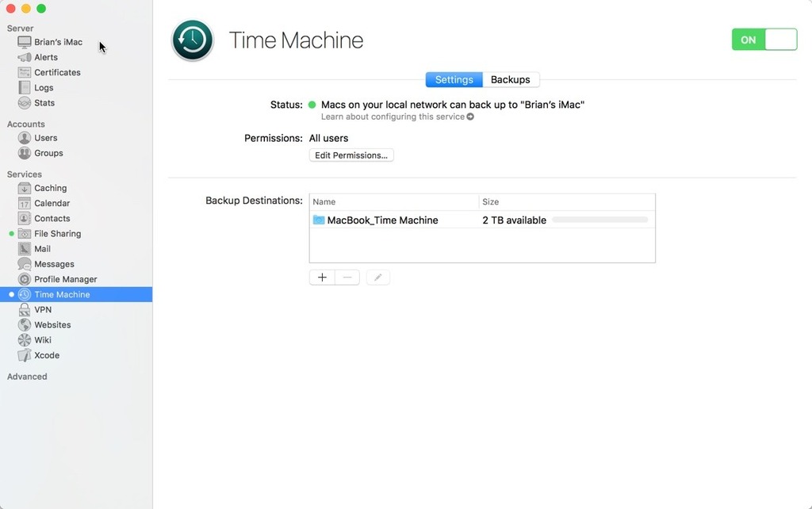Turn off the Time Machine ON switch
The width and height of the screenshot is (812, 509).
click(x=764, y=40)
